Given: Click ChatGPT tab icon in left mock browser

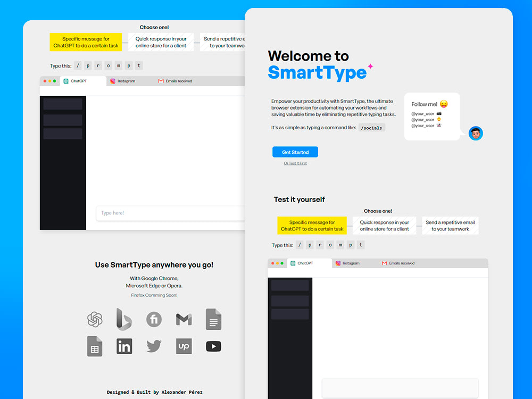Looking at the screenshot, I should click(x=66, y=81).
